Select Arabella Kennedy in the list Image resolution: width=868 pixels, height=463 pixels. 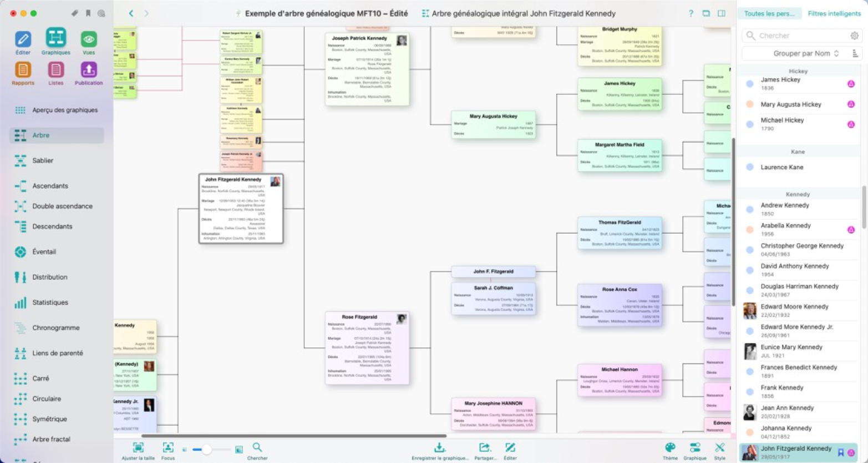pos(798,230)
